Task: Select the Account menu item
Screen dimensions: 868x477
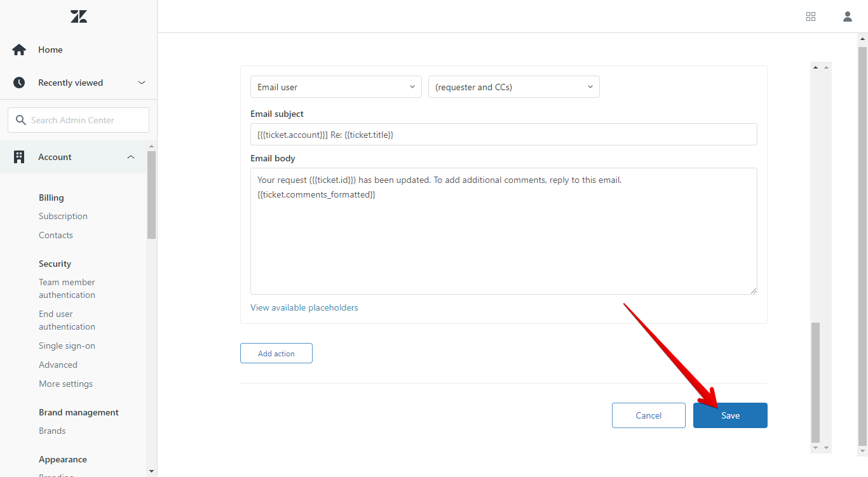Action: [x=55, y=157]
